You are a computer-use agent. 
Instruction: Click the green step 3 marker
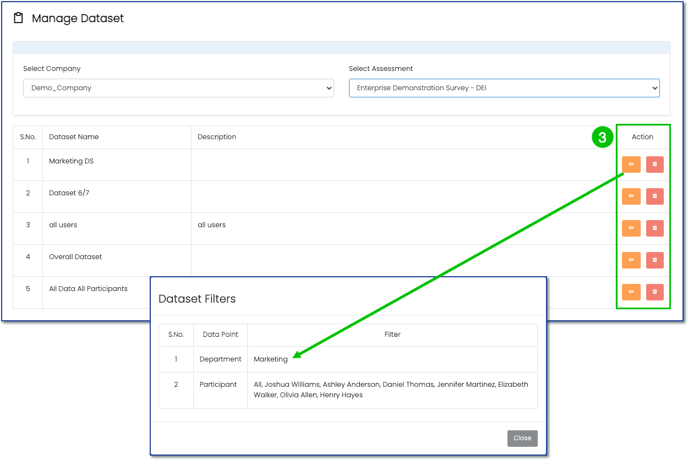tap(602, 138)
